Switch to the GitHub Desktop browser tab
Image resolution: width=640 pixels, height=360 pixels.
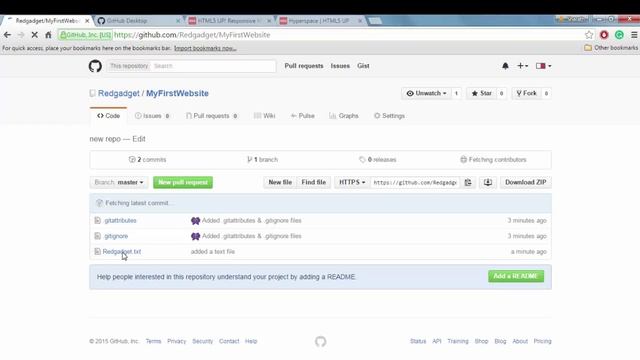(x=138, y=20)
